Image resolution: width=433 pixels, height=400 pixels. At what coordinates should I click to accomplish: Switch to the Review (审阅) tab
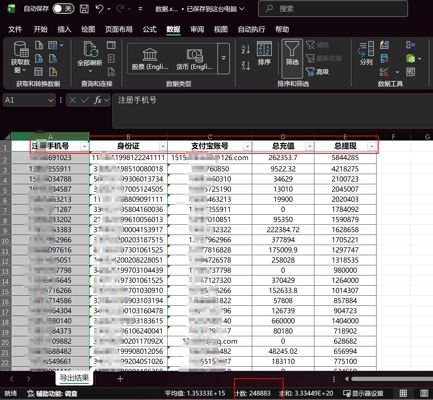(x=197, y=29)
